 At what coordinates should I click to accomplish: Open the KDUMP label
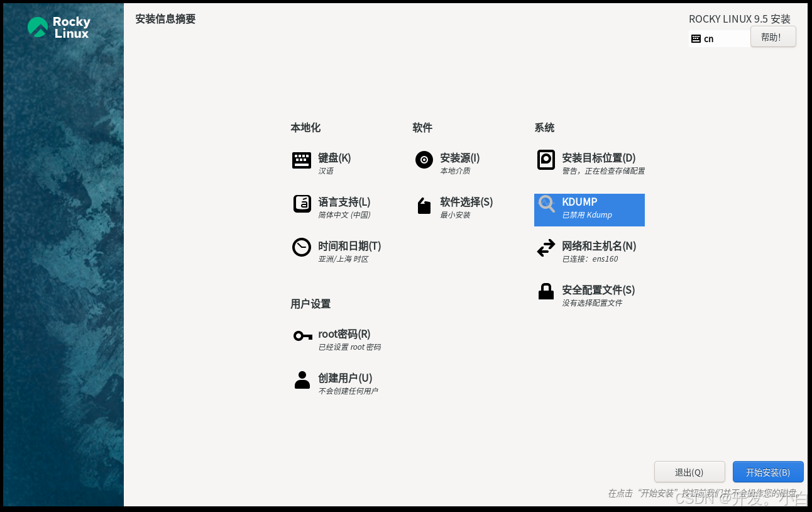[x=579, y=202]
